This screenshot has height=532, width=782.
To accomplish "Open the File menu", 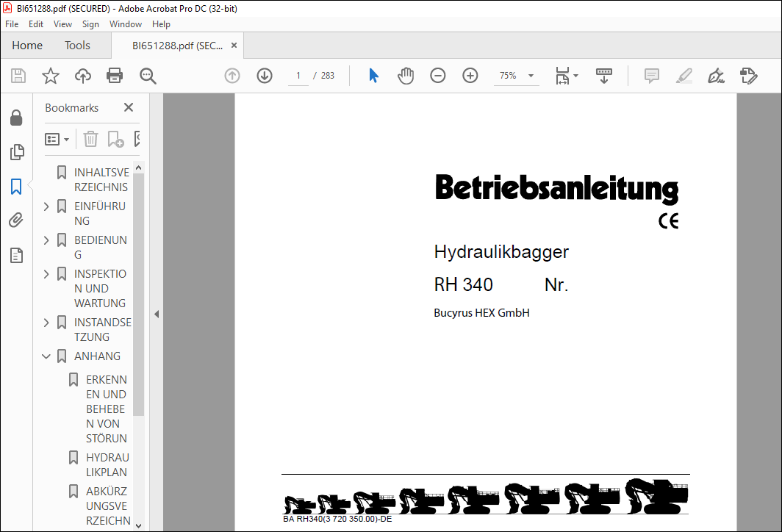I will coord(12,24).
